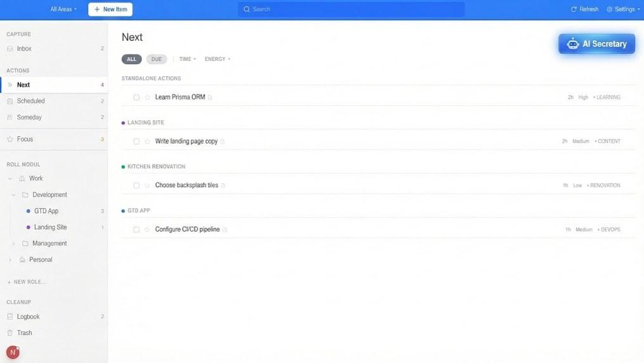Click the LEARNING tag on Learn Prisma ORM
The image size is (644, 363).
[x=607, y=98]
